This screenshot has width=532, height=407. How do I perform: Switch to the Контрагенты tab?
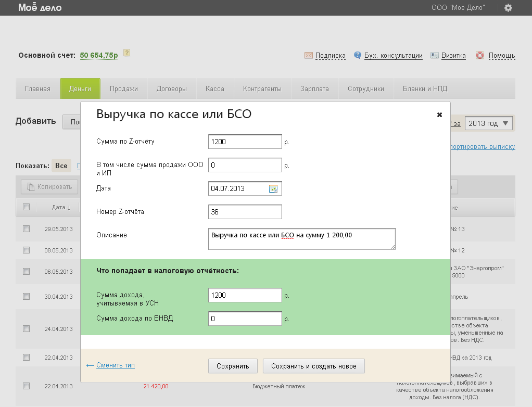click(262, 88)
